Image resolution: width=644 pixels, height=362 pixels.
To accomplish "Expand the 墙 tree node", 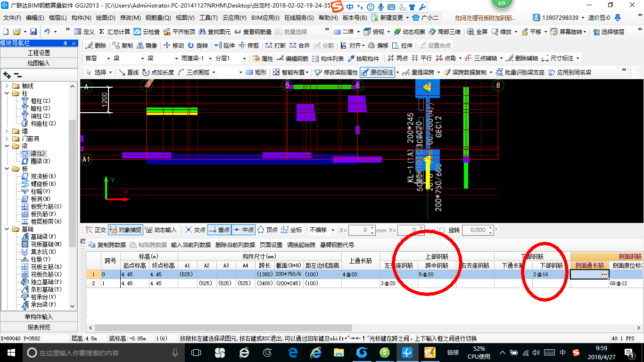I will 7,131.
